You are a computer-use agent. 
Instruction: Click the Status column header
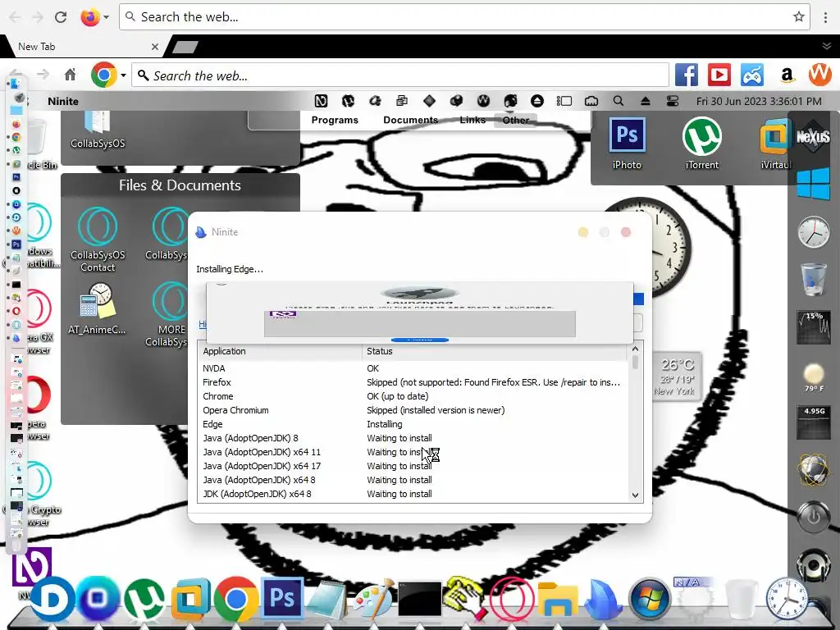[494, 351]
